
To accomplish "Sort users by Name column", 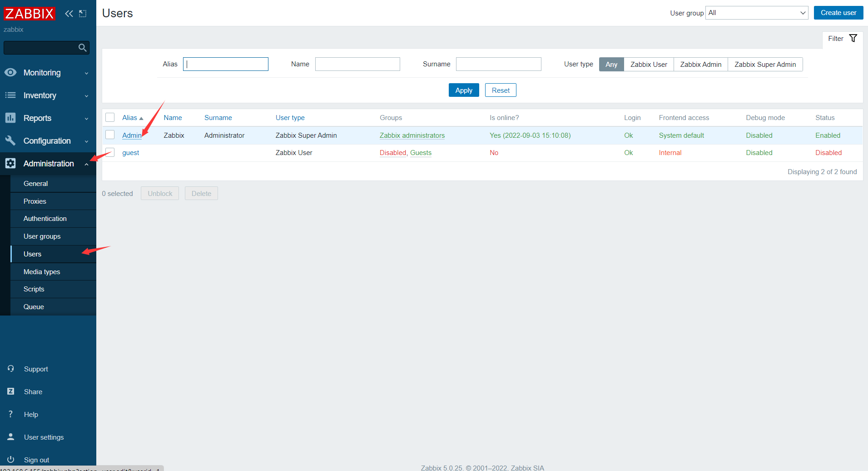I will pyautogui.click(x=173, y=118).
